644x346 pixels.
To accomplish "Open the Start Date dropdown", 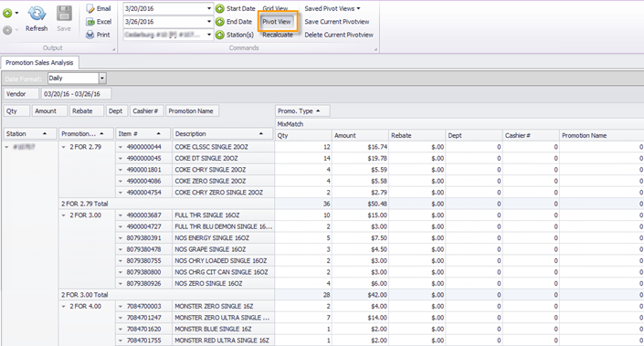I will [x=209, y=8].
